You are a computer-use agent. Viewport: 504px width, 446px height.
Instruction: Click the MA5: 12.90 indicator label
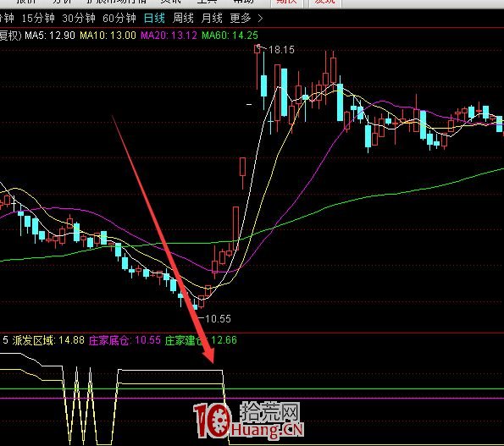coord(50,36)
